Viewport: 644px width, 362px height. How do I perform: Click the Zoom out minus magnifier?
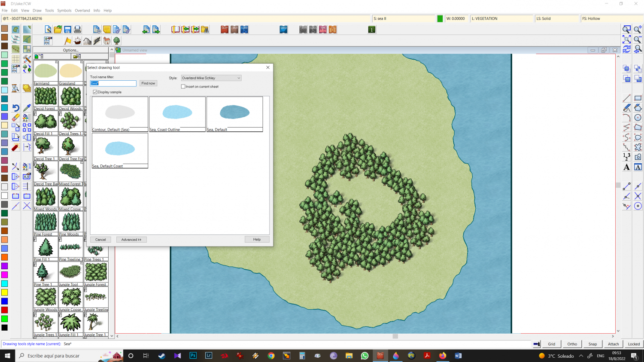click(638, 40)
